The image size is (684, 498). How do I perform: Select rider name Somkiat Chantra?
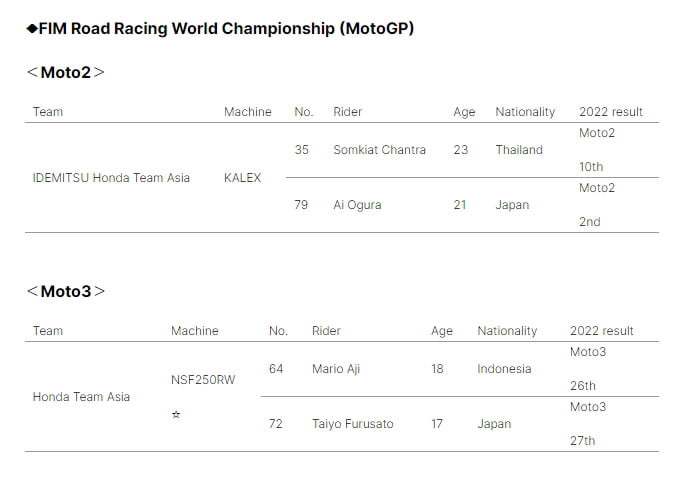pos(379,150)
